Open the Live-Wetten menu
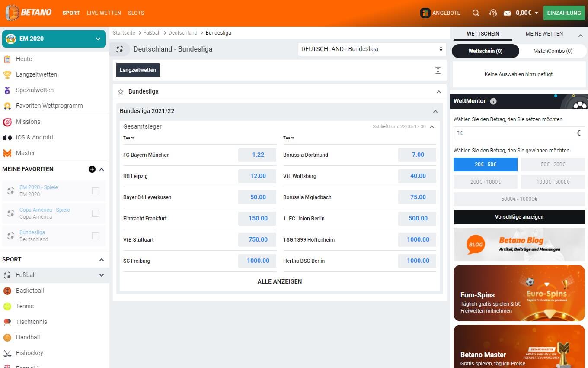 coord(104,13)
